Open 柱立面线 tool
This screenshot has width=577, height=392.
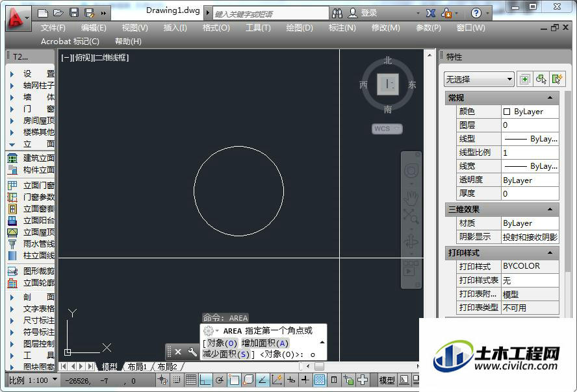[31, 255]
